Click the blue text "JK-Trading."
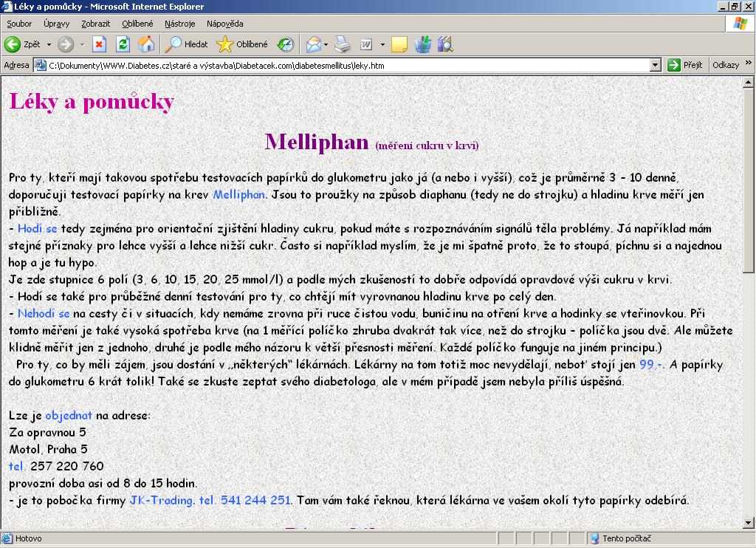 click(162, 500)
